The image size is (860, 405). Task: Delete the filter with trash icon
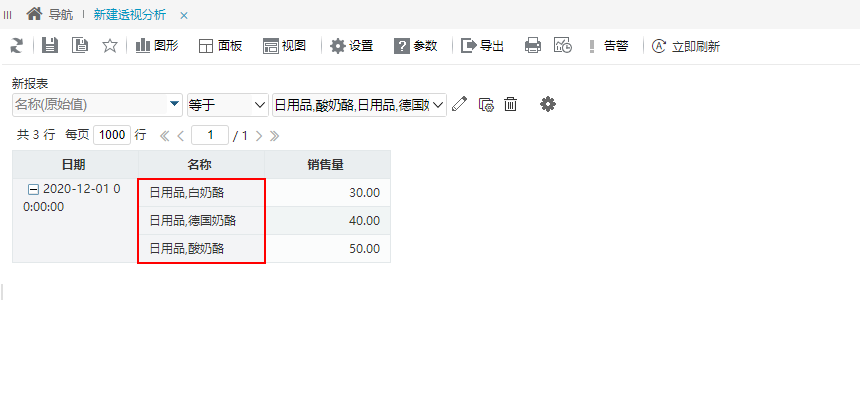[x=511, y=104]
